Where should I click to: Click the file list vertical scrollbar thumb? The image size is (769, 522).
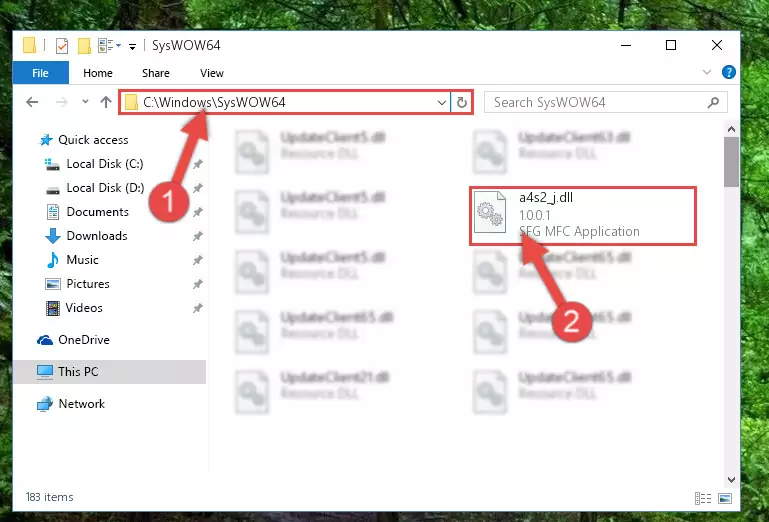(731, 162)
